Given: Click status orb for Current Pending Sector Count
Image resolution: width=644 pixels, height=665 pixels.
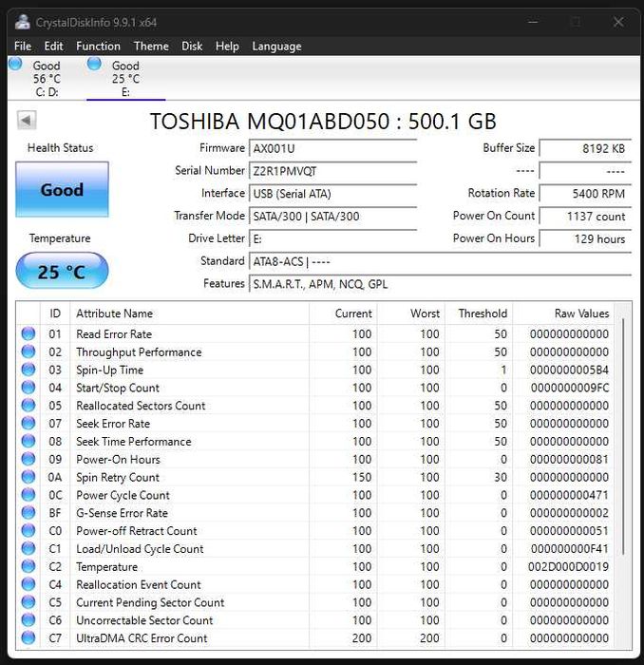Looking at the screenshot, I should [28, 601].
